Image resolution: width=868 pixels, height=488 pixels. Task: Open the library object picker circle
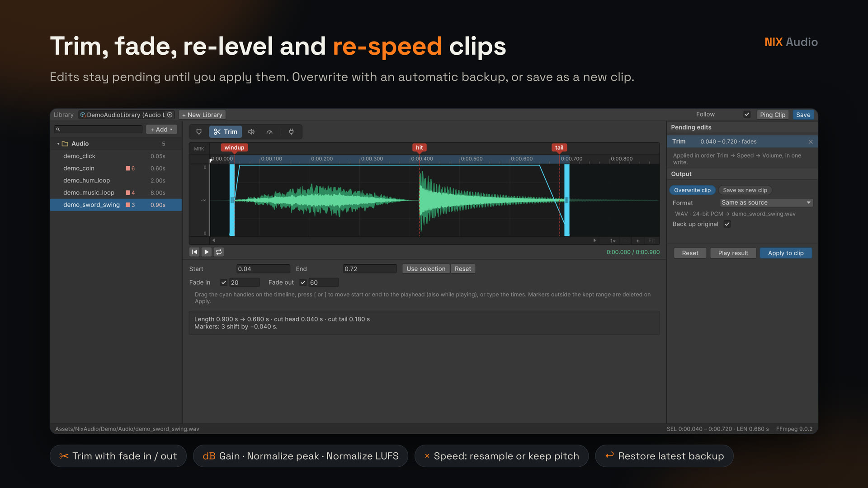[170, 115]
